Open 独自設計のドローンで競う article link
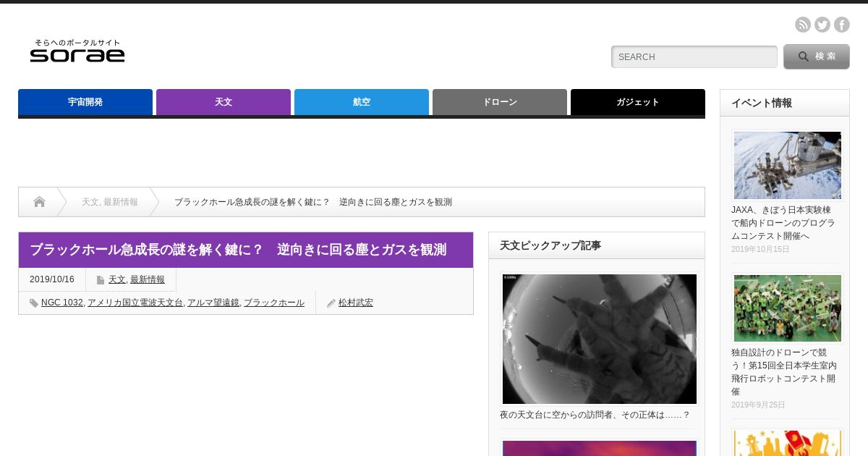The image size is (868, 456). tap(784, 372)
